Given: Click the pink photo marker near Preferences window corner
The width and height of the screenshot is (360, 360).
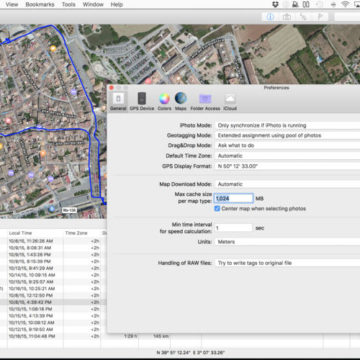Looking at the screenshot, I should 148,81.
